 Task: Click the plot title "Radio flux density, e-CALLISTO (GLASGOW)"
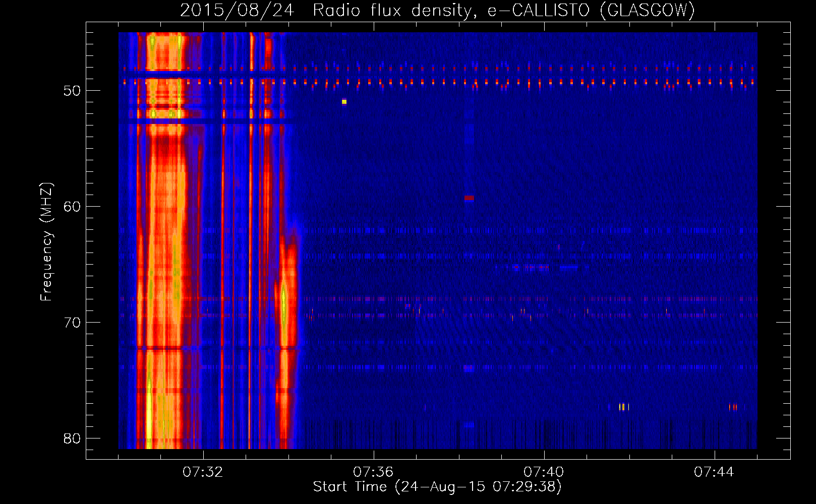pos(503,11)
